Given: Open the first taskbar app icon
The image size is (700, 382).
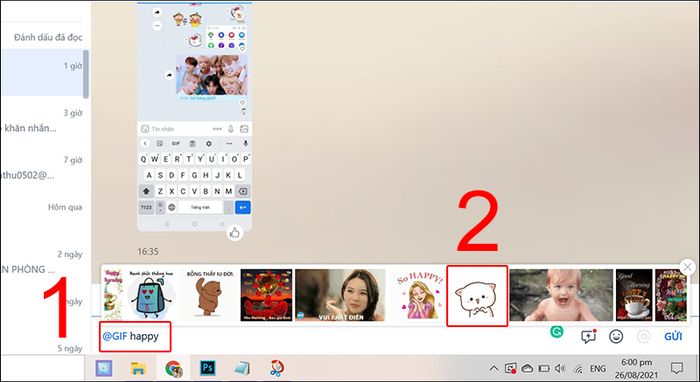Looking at the screenshot, I should (104, 369).
